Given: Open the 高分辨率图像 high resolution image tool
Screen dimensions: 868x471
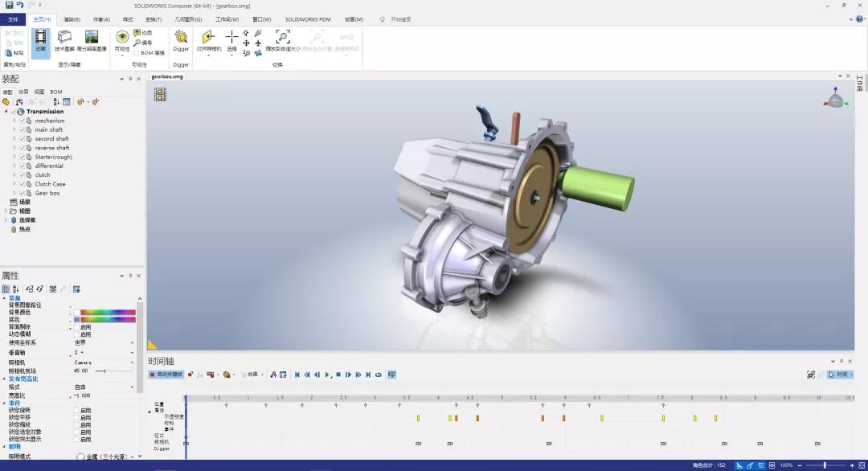Looking at the screenshot, I should coord(92,41).
